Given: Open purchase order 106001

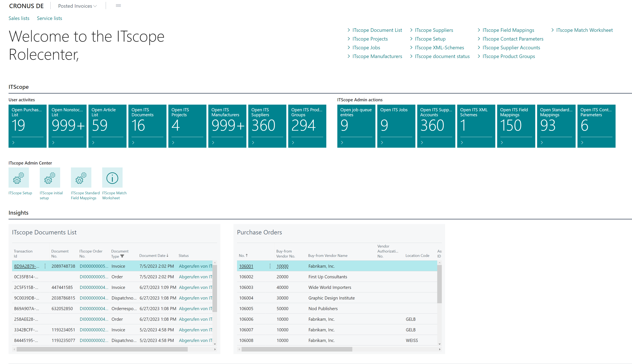Looking at the screenshot, I should [246, 266].
